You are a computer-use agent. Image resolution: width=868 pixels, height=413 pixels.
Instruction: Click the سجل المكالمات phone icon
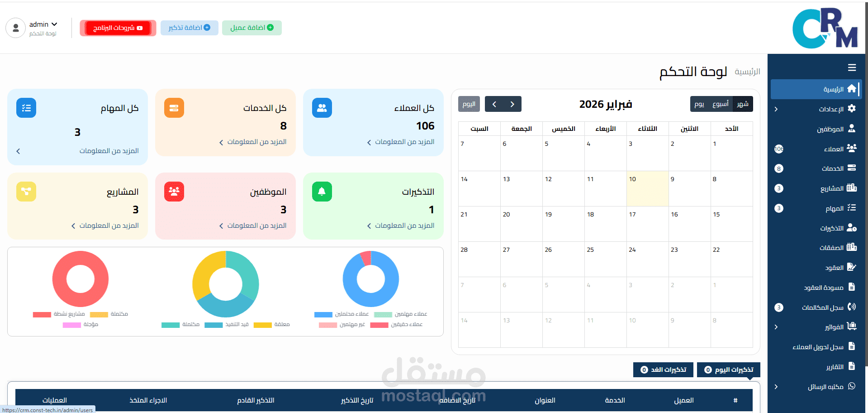852,307
